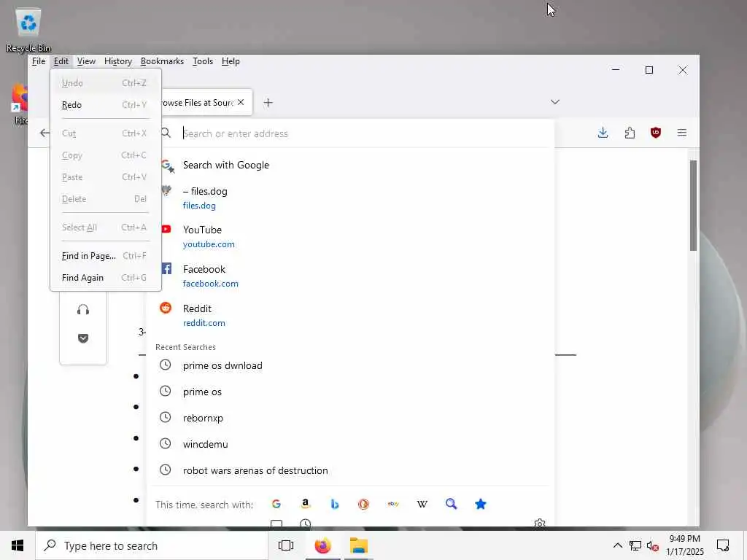Open the Extensions puzzle icon
747x560 pixels.
coord(630,133)
